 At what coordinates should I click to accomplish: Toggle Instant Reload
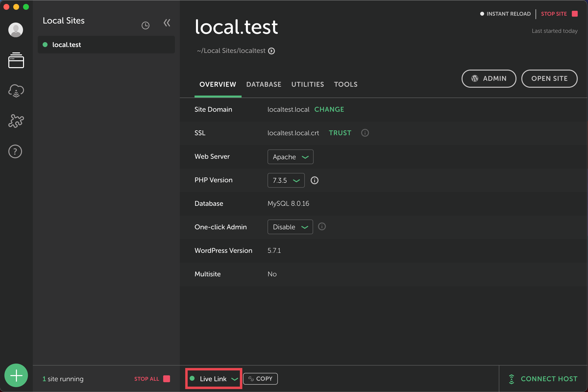click(505, 14)
